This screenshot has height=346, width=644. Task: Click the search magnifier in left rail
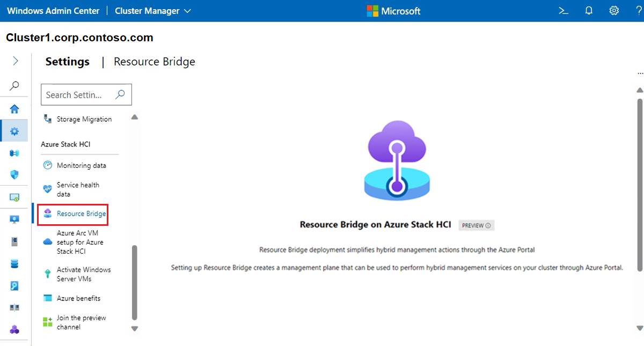(x=15, y=85)
